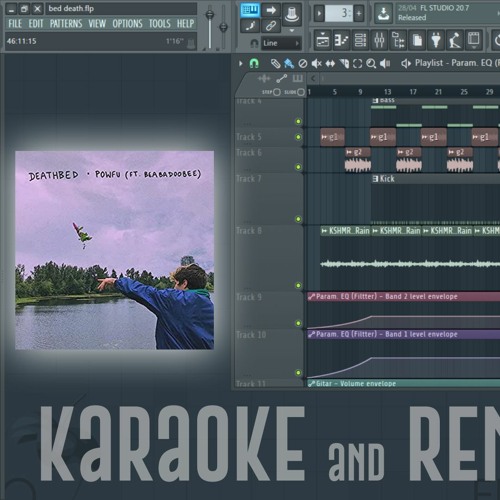The height and width of the screenshot is (500, 500).
Task: Open the playlist view from toolbar
Action: tap(322, 40)
